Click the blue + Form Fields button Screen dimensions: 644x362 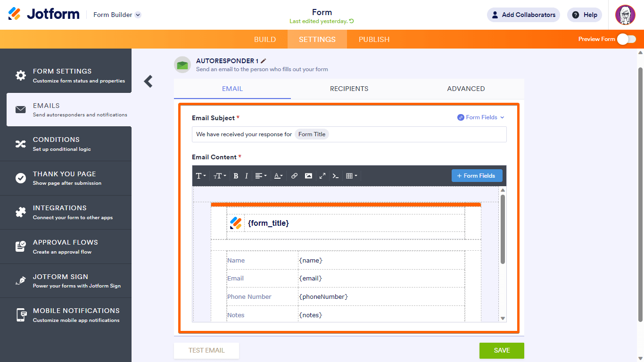(477, 176)
